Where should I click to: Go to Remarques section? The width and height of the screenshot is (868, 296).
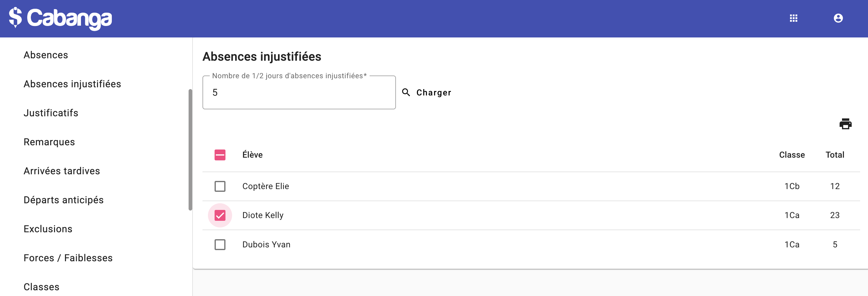click(49, 142)
